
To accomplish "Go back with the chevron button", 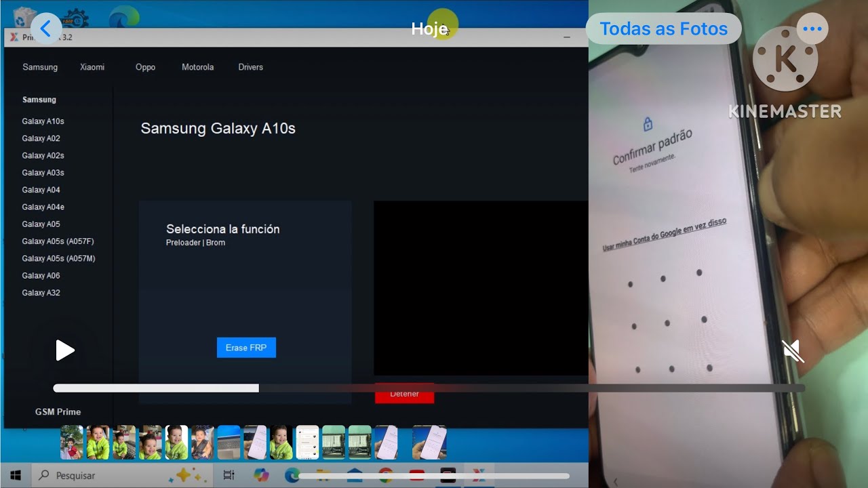I will tap(46, 28).
